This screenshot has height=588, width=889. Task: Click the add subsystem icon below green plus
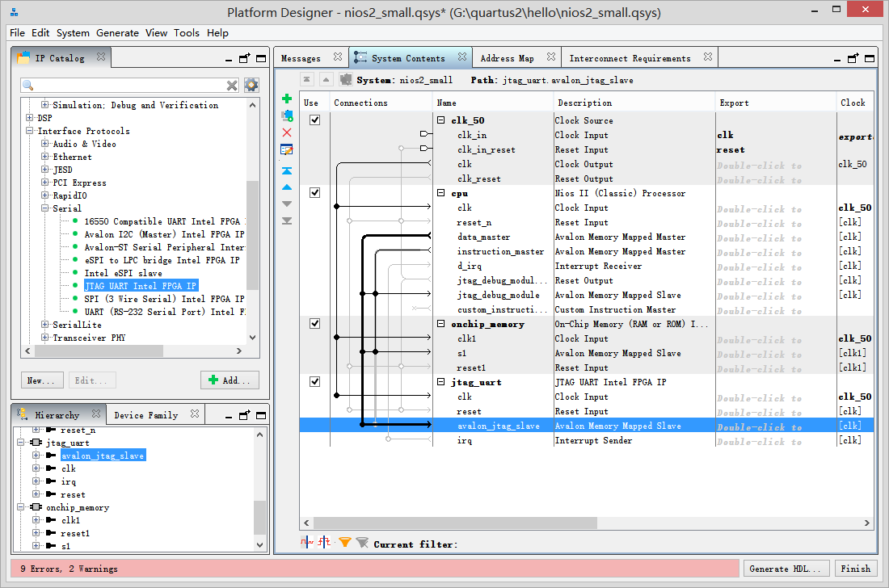[287, 115]
